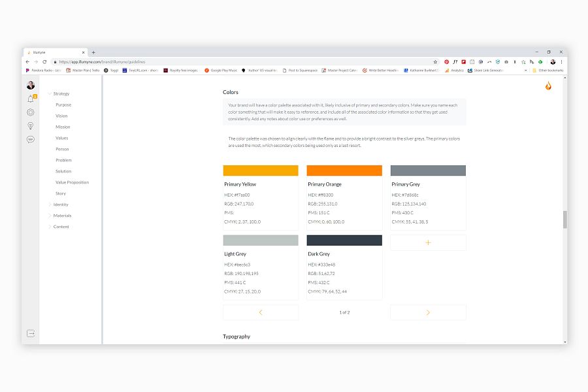Image resolution: width=588 pixels, height=392 pixels.
Task: Go to previous color page arrow
Action: 261,312
